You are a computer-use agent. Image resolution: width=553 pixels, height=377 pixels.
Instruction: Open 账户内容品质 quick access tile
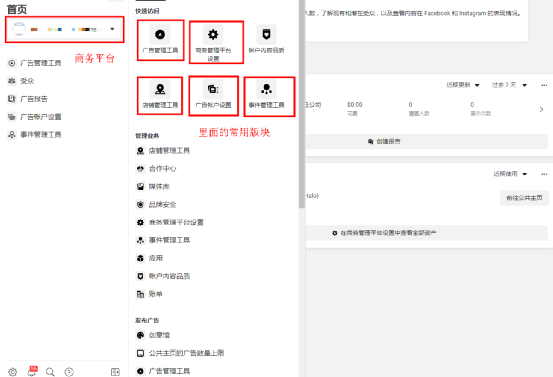pyautogui.click(x=266, y=39)
